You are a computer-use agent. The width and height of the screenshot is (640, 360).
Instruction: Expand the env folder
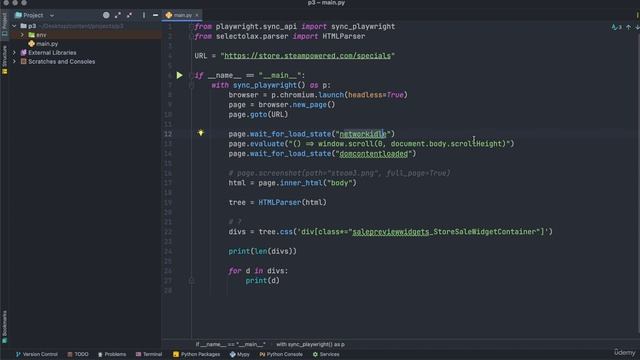coord(22,35)
